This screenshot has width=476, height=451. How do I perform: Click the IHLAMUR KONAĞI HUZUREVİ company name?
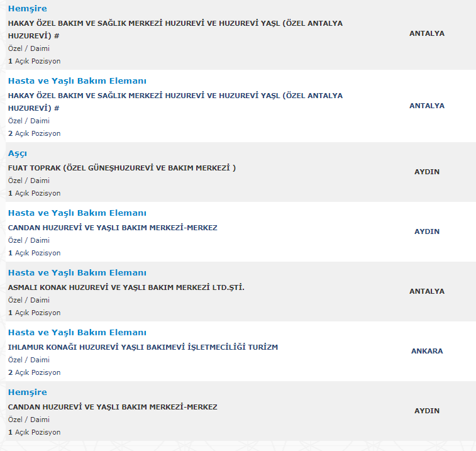[x=143, y=347]
